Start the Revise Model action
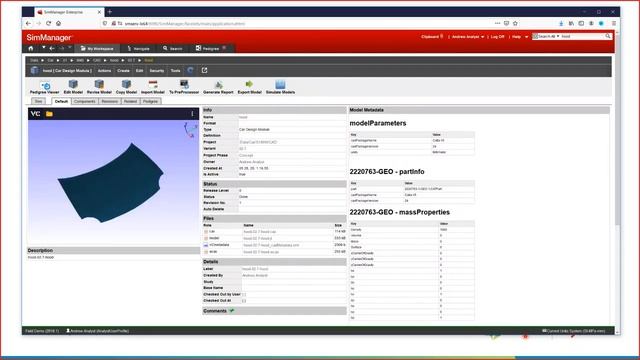This screenshot has width=640, height=360. (x=99, y=87)
